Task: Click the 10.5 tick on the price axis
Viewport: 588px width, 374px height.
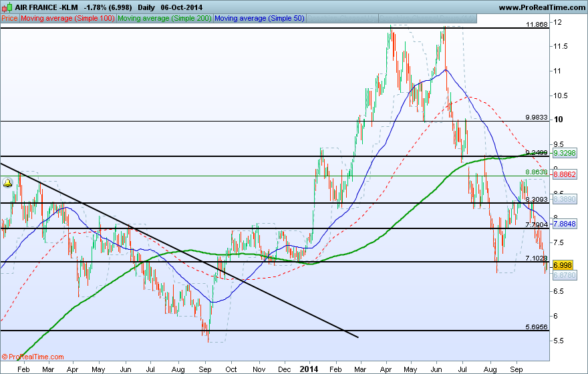Action: click(x=560, y=96)
